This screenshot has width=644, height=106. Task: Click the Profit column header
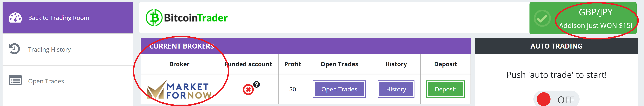(x=292, y=64)
